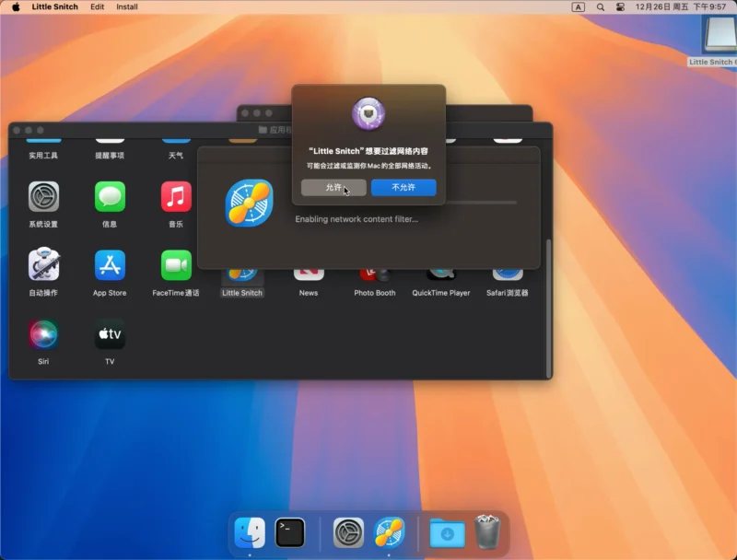737x560 pixels.
Task: Launch the 音乐 Music app
Action: pos(176,197)
